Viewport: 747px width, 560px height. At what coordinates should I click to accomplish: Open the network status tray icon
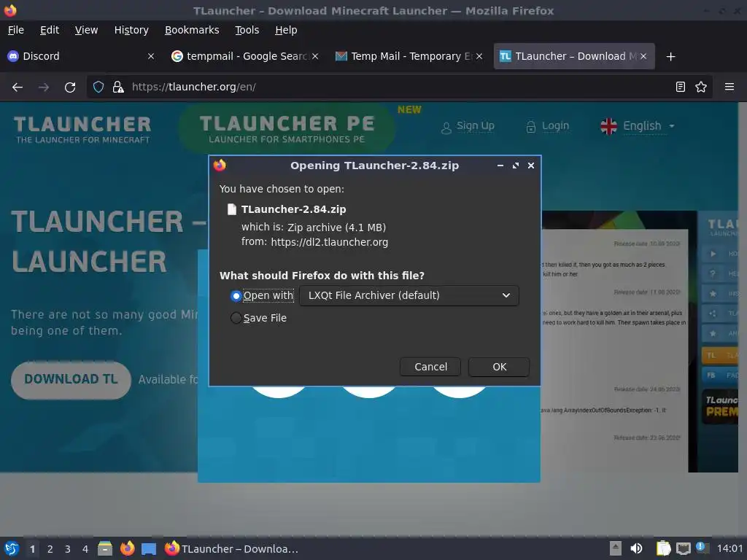683,548
